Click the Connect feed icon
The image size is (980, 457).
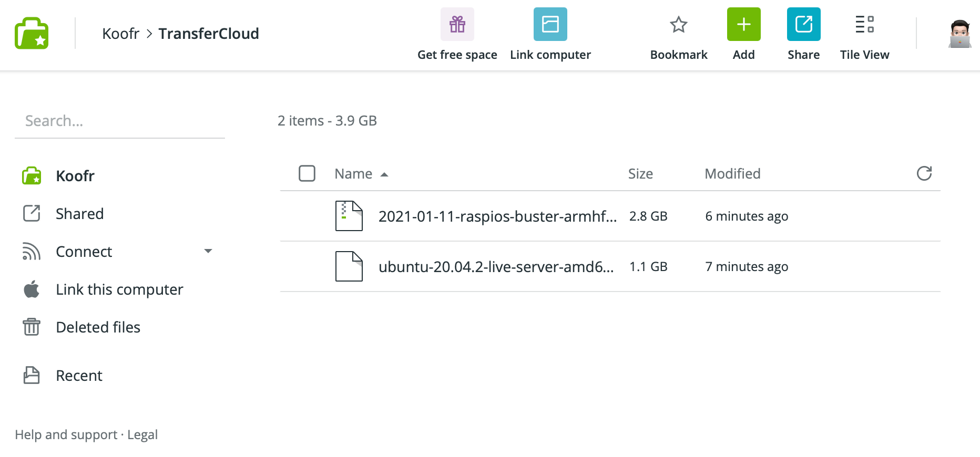pos(32,252)
